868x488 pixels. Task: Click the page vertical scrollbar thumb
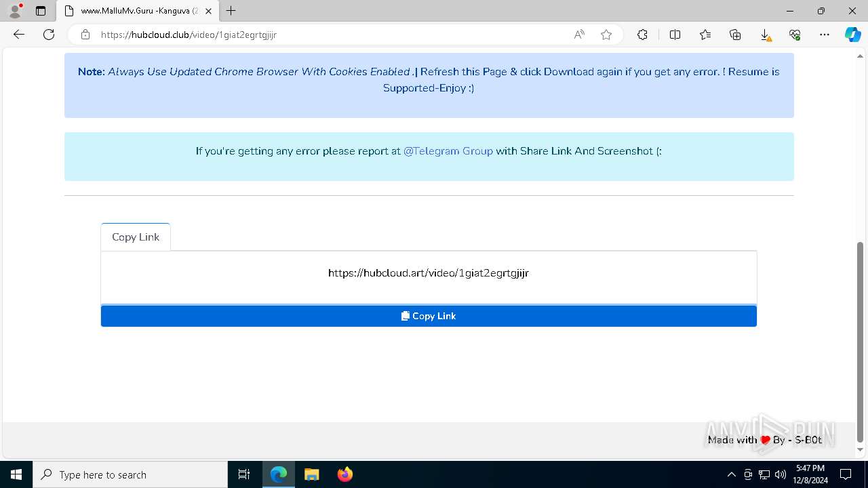click(861, 342)
